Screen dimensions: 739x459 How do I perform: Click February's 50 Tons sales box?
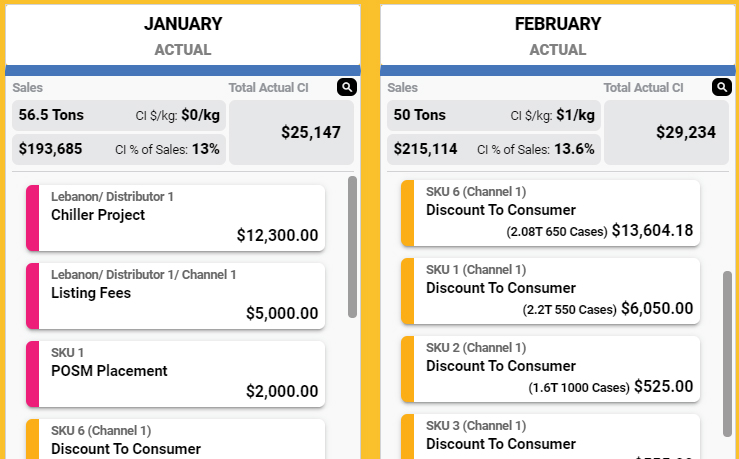pyautogui.click(x=494, y=115)
